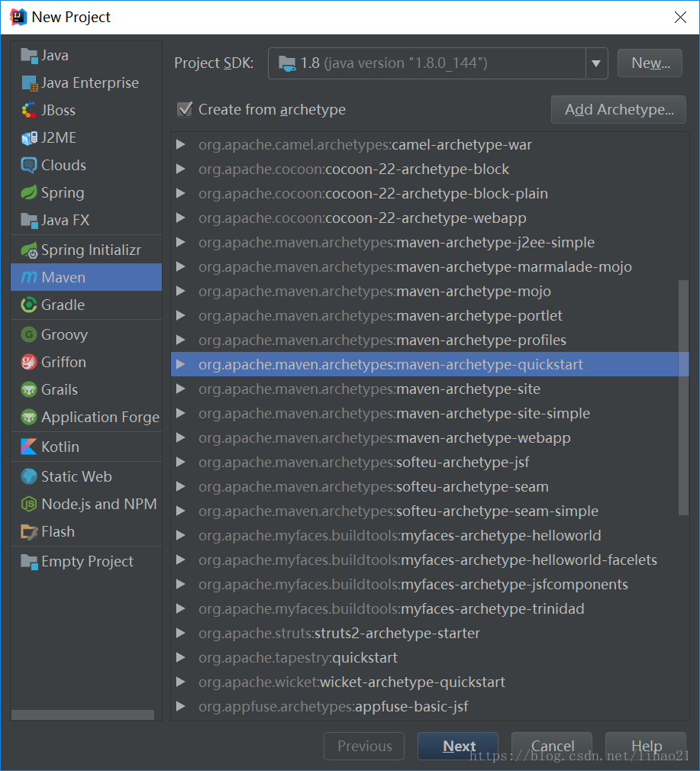Click the Static Web globe icon
This screenshot has width=700, height=771.
coord(29,476)
